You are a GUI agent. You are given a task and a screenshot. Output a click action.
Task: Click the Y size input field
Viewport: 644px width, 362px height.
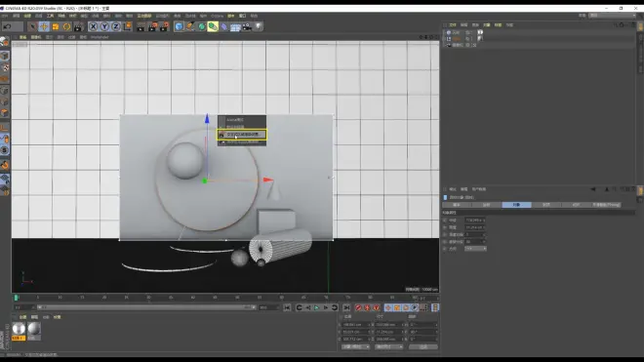pyautogui.click(x=389, y=332)
